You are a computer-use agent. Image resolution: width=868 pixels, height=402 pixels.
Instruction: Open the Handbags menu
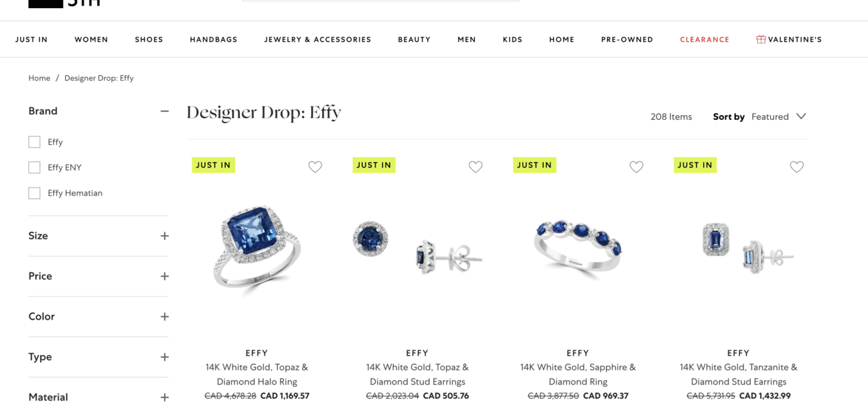[x=214, y=40]
